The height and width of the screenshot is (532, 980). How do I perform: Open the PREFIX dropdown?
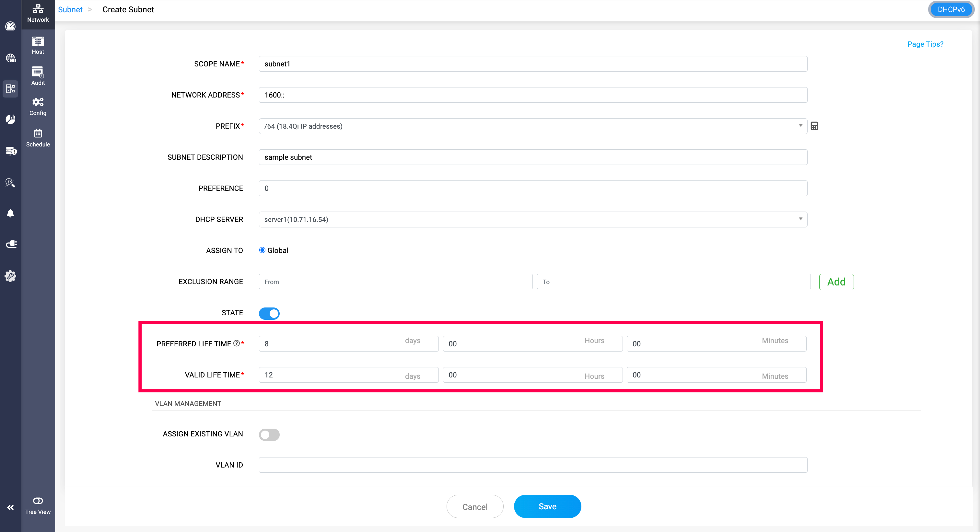[532, 126]
